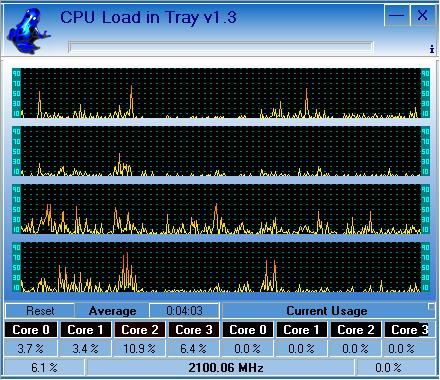Click Core 3 current usage 0.0 % value
Screen dimensions: 440x380
click(409, 349)
